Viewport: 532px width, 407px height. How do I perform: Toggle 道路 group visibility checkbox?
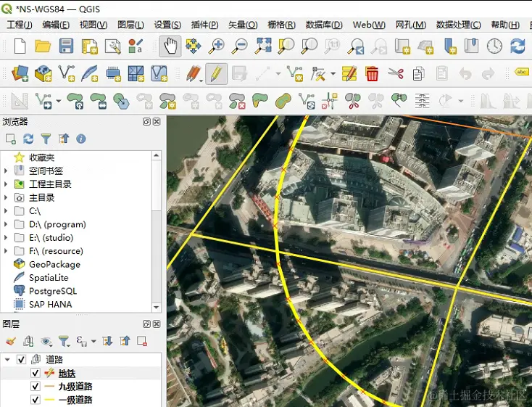(x=21, y=359)
